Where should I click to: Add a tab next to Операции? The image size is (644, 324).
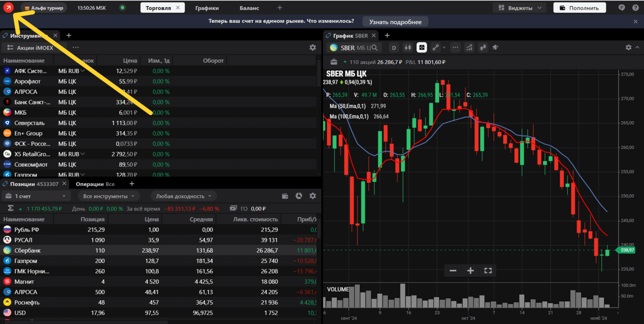click(x=132, y=184)
